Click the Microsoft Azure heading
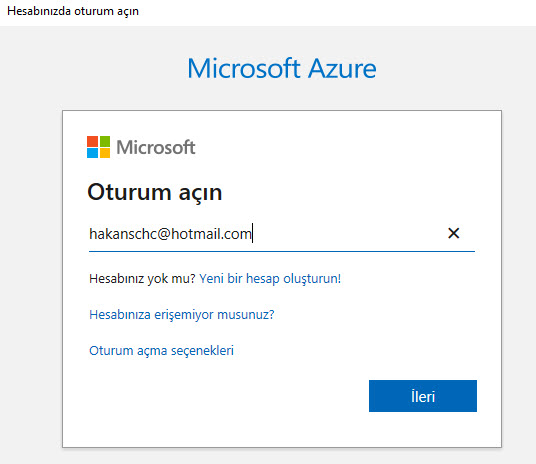This screenshot has height=464, width=536. 282,68
